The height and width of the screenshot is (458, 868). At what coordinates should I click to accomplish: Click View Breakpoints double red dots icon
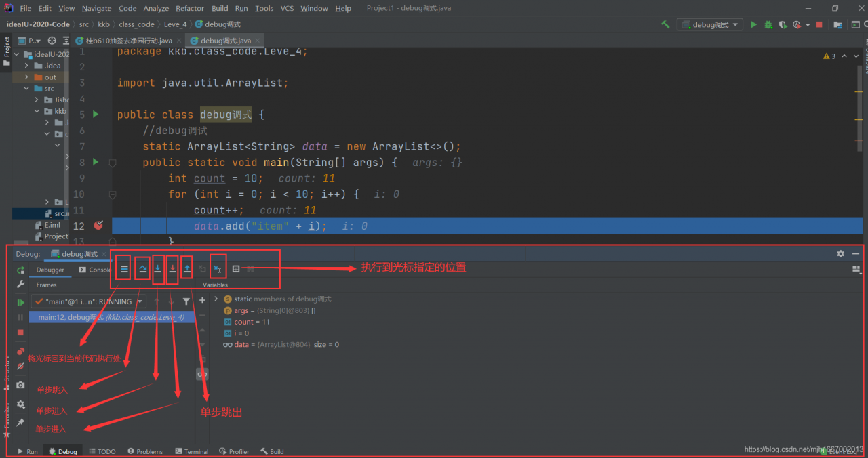click(x=20, y=352)
